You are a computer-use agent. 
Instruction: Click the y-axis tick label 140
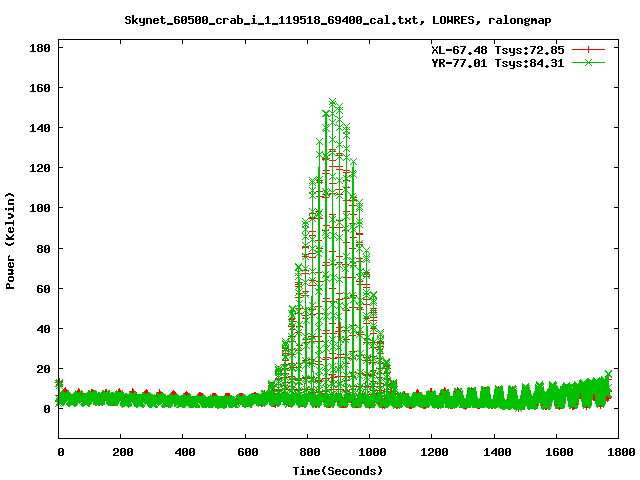40,128
